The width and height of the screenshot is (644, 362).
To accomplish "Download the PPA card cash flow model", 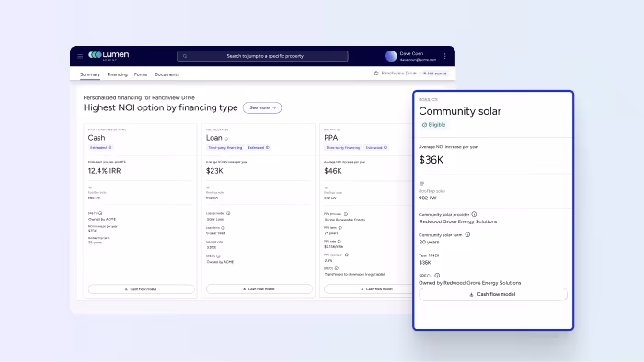I will (x=368, y=289).
